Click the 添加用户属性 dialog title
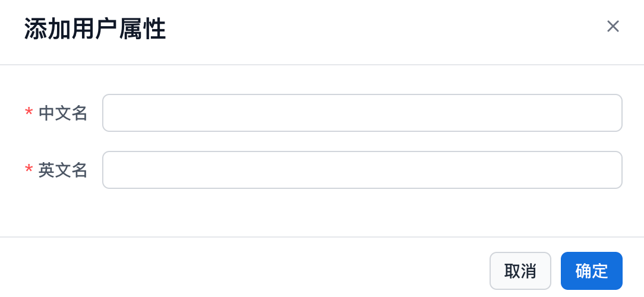Image resolution: width=644 pixels, height=297 pixels. click(x=95, y=29)
